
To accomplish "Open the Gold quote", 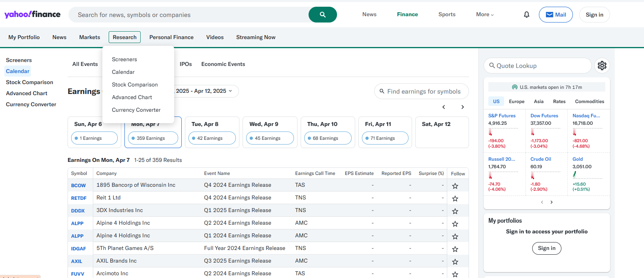I will pyautogui.click(x=578, y=159).
